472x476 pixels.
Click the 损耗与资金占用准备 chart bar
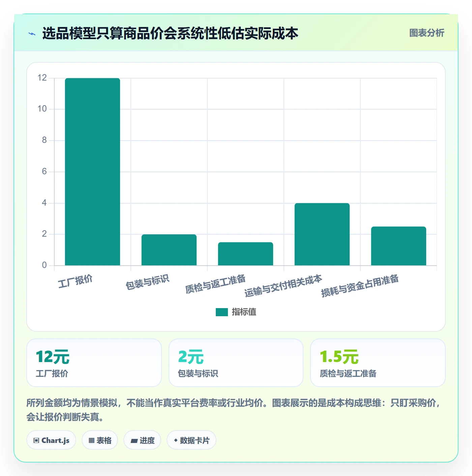(399, 246)
